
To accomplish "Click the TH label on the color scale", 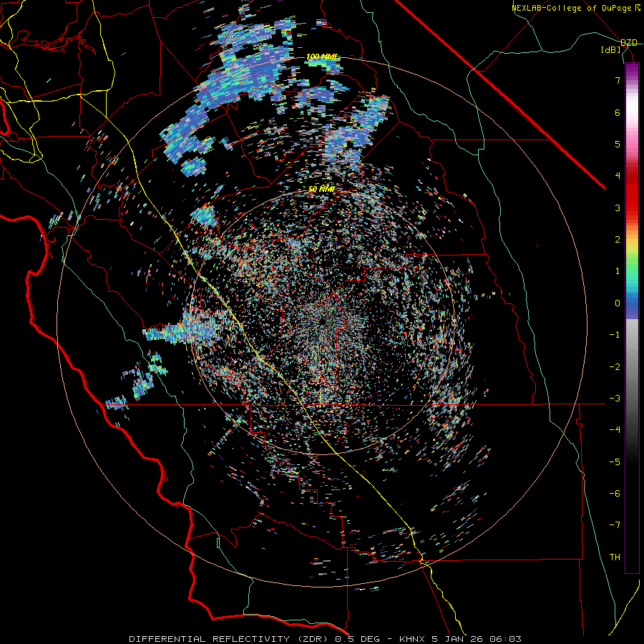I will [x=615, y=557].
